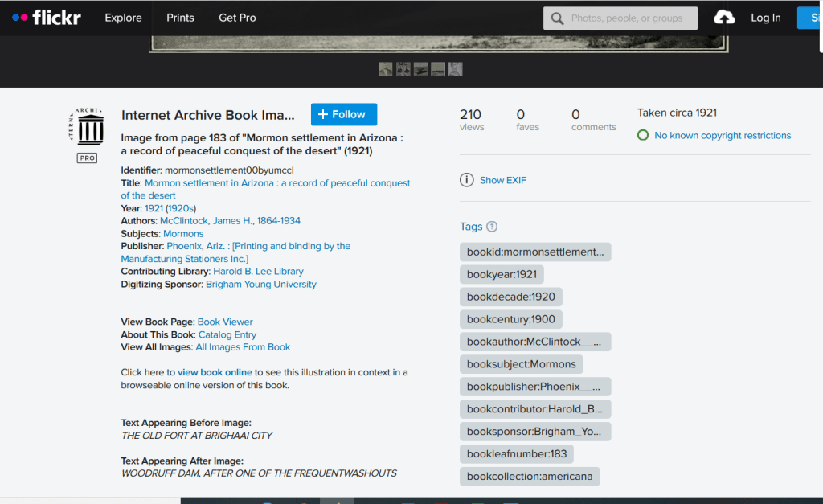Image resolution: width=823 pixels, height=504 pixels.
Task: Click the Show EXIF info icon
Action: [x=466, y=180]
